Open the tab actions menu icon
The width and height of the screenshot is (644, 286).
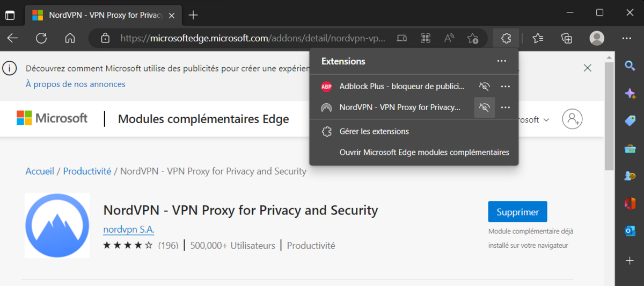[x=10, y=15]
